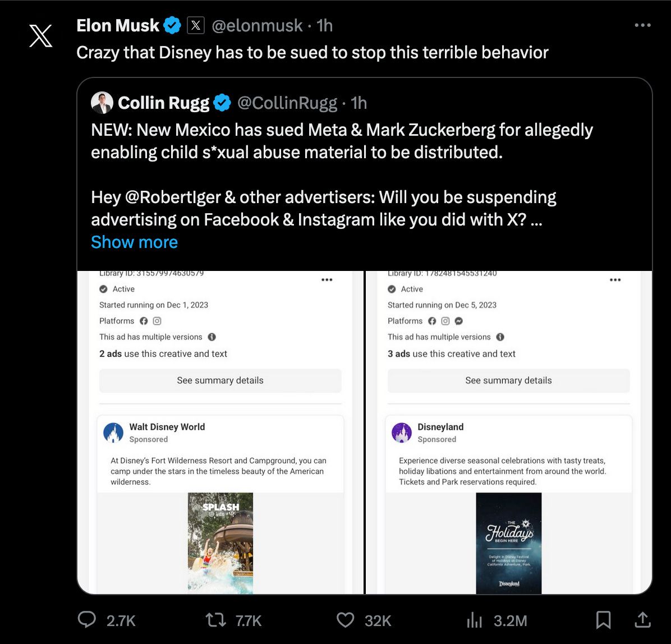Repost the tweet using the retweet icon
This screenshot has height=644, width=671.
click(x=215, y=620)
